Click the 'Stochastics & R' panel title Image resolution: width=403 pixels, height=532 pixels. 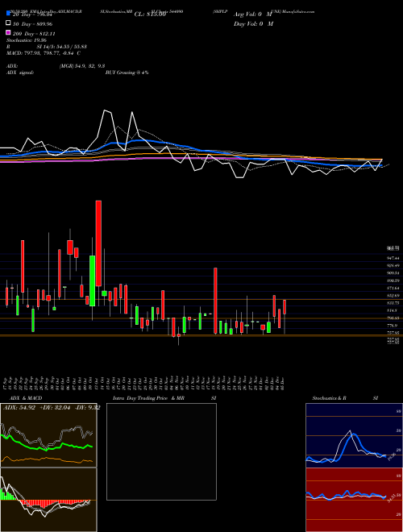(x=329, y=398)
